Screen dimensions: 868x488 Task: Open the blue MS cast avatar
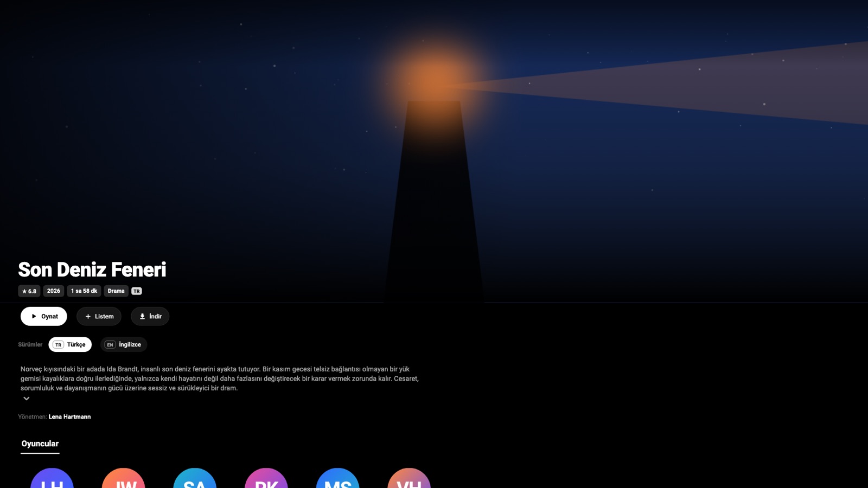tap(337, 478)
